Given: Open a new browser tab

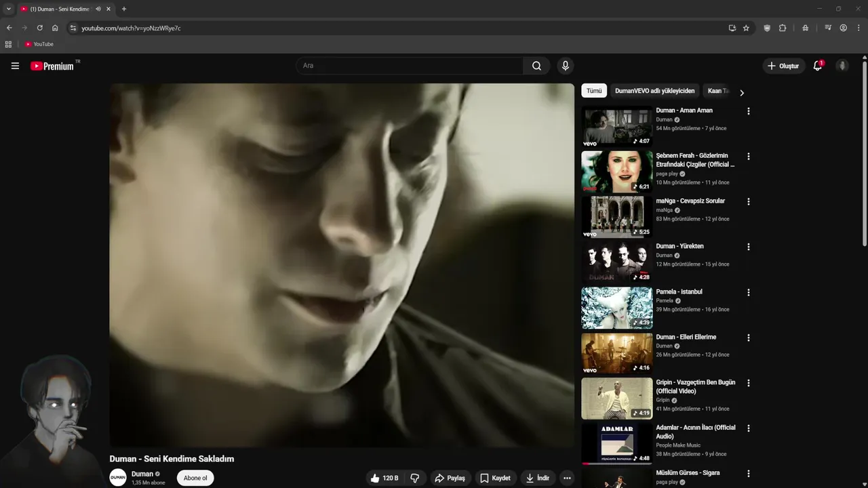Looking at the screenshot, I should click(123, 9).
